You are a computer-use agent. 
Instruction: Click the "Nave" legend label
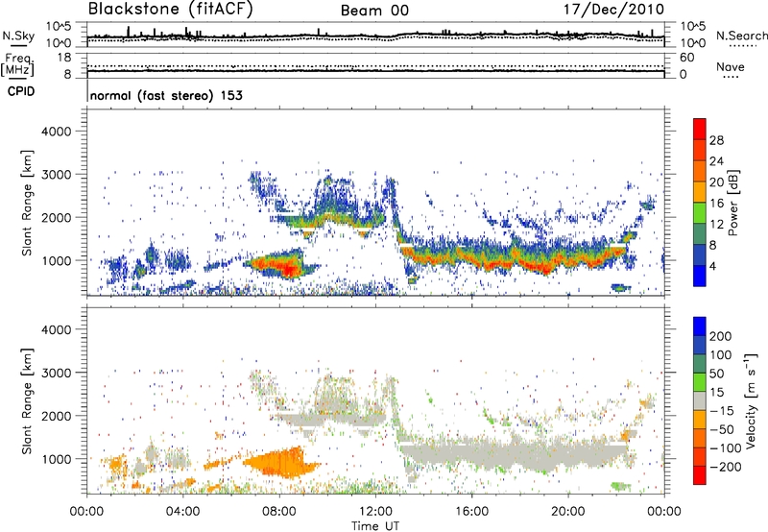pos(731,67)
